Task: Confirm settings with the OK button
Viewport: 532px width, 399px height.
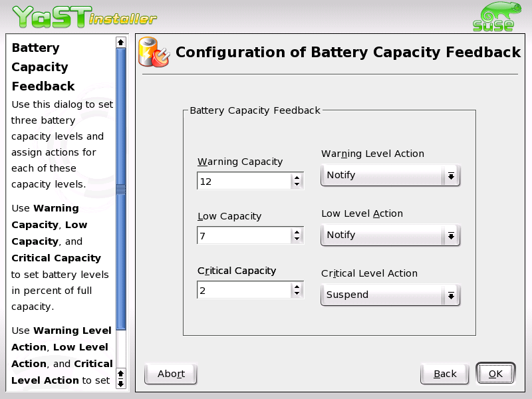Action: [495, 373]
